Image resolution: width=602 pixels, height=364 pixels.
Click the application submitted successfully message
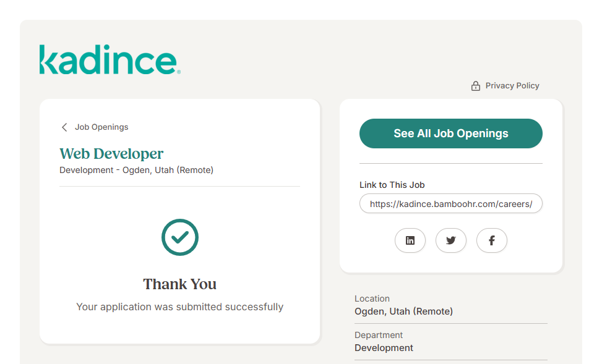(179, 307)
